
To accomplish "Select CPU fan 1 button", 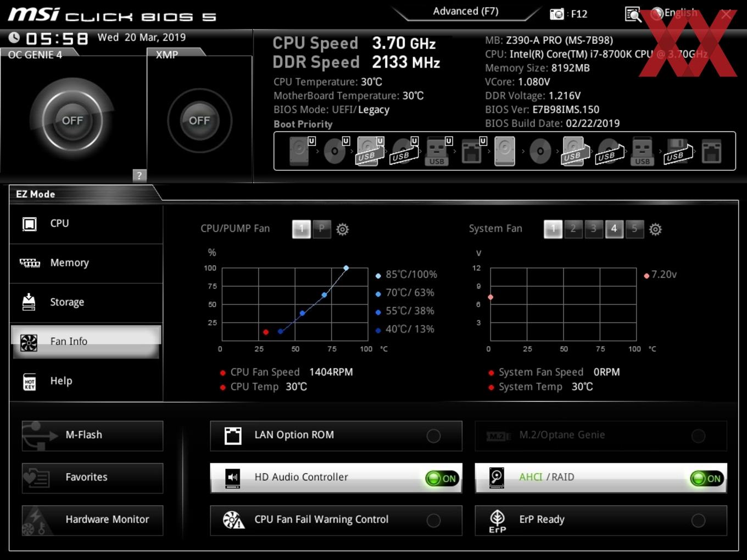I will pyautogui.click(x=301, y=229).
